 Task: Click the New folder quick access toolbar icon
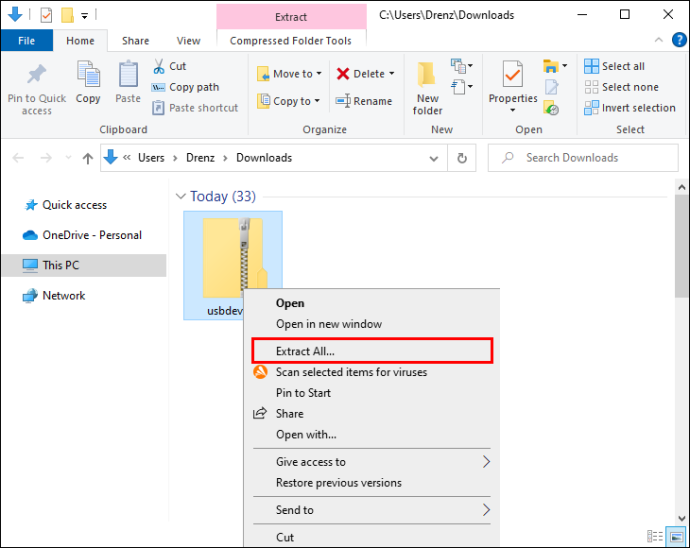coord(67,15)
